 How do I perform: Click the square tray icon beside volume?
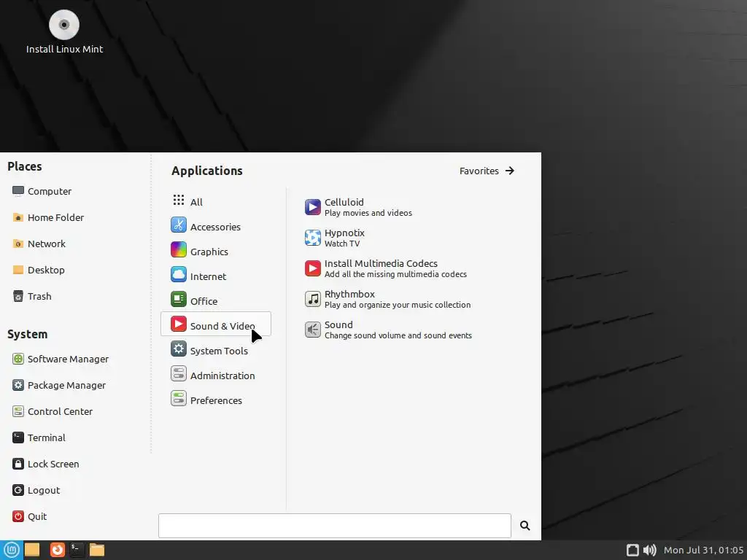[632, 550]
